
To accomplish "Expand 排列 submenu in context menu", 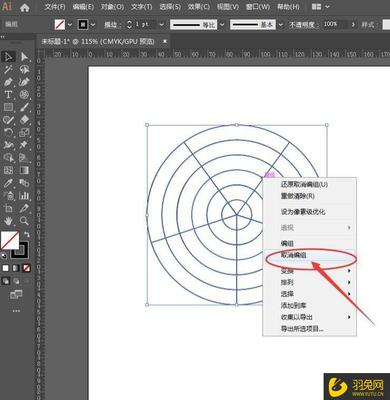I will point(310,282).
